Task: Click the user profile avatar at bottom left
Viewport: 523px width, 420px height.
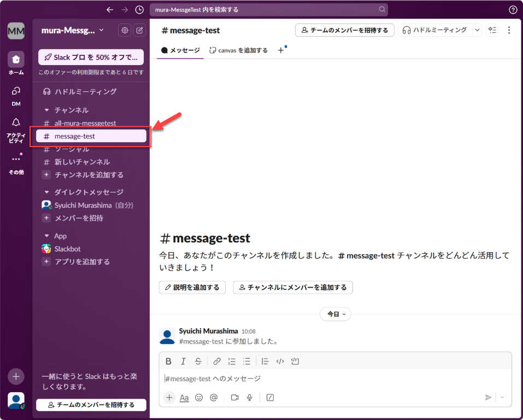Action: (x=16, y=401)
